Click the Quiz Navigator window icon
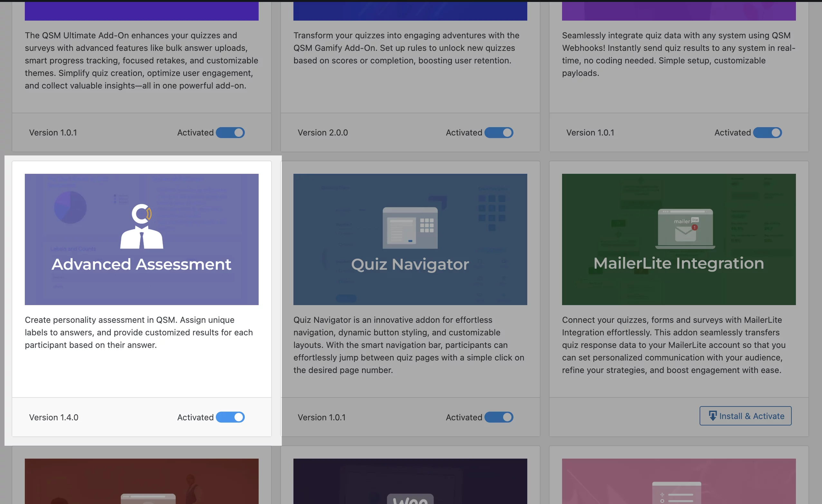The height and width of the screenshot is (504, 822). click(x=410, y=228)
